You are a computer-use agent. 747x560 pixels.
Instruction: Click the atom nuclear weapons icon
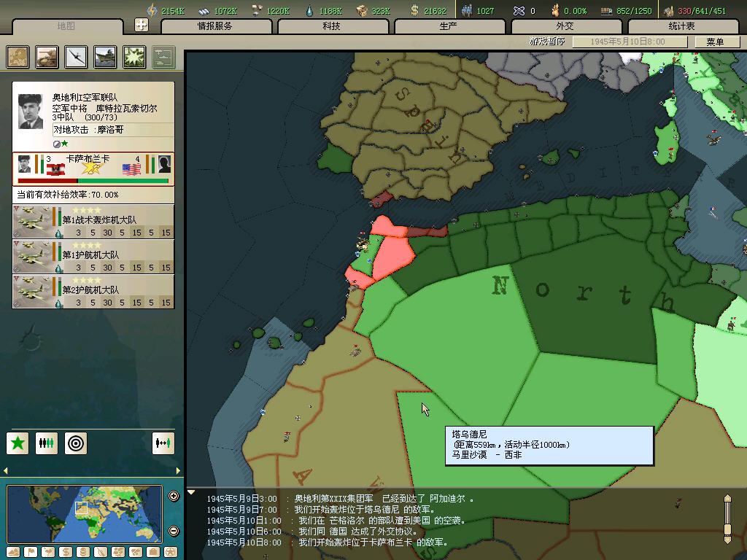click(x=519, y=10)
